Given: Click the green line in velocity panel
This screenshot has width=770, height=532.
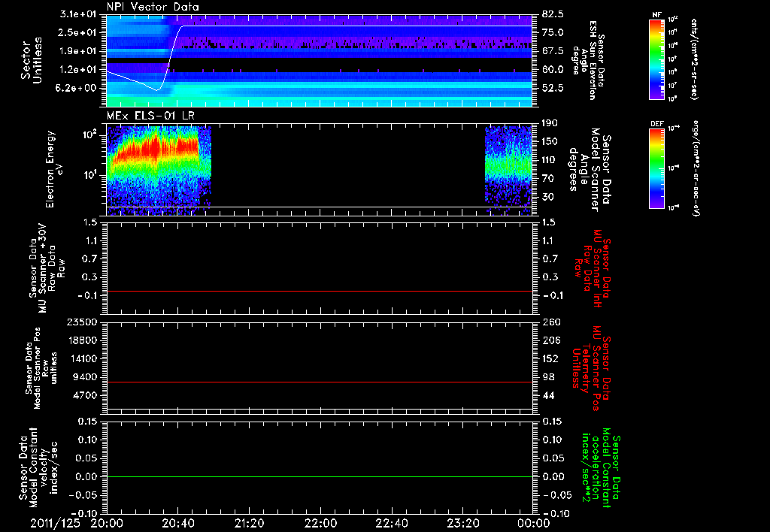Looking at the screenshot, I should tap(319, 476).
